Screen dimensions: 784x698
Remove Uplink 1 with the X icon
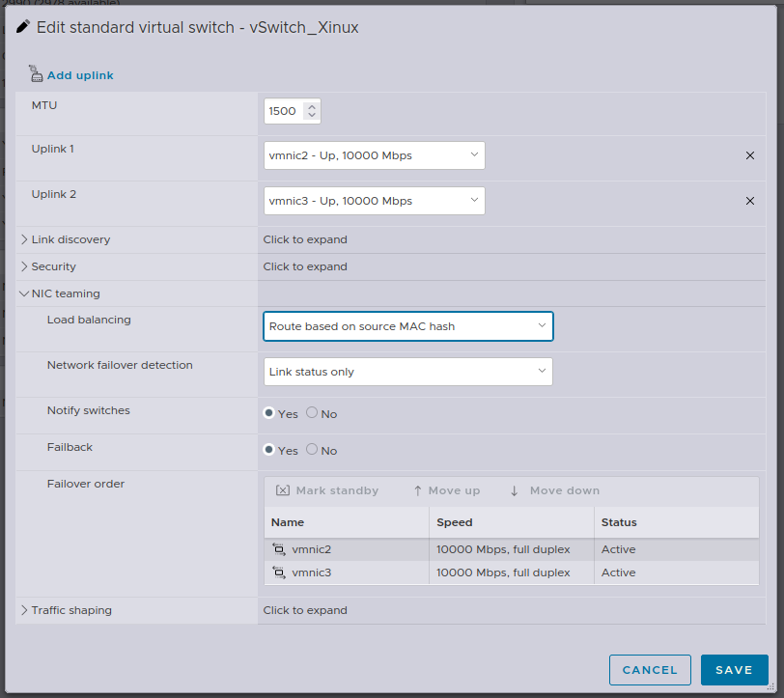tap(750, 155)
